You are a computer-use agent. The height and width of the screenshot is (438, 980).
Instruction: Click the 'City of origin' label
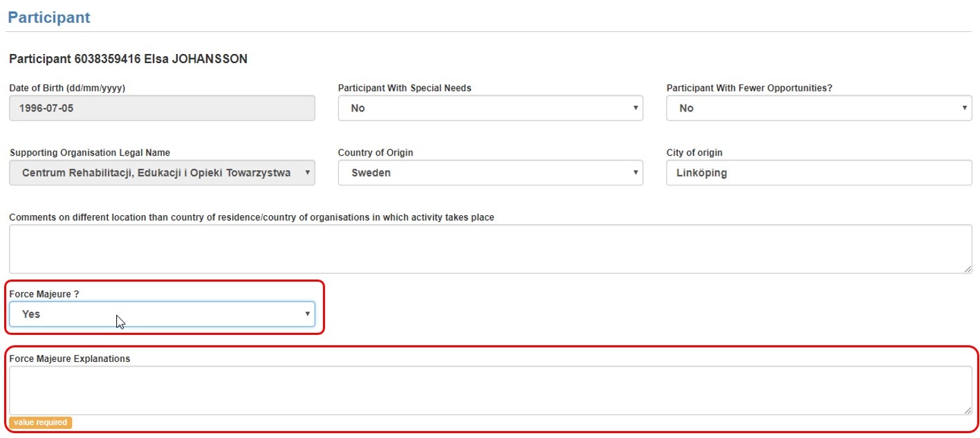(694, 152)
